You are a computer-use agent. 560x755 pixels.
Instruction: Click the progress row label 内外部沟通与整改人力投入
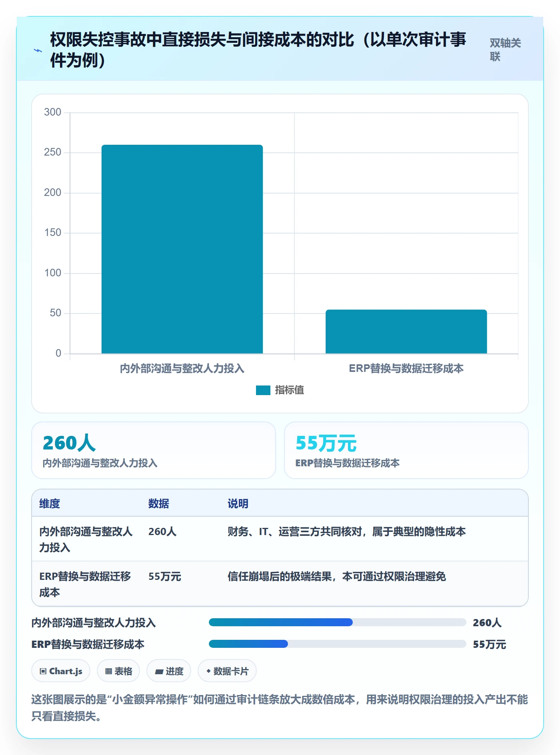[x=94, y=623]
